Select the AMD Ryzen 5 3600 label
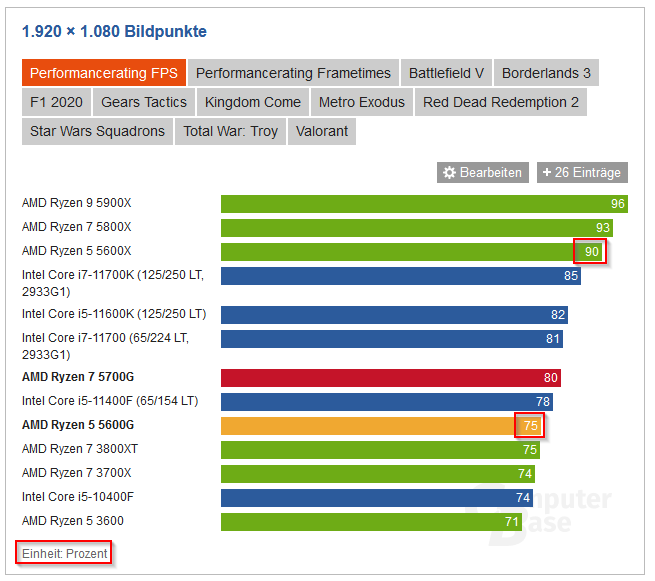 (x=73, y=521)
